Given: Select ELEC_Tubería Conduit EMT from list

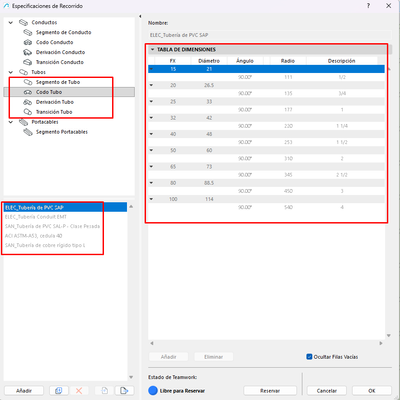Looking at the screenshot, I should 36,217.
